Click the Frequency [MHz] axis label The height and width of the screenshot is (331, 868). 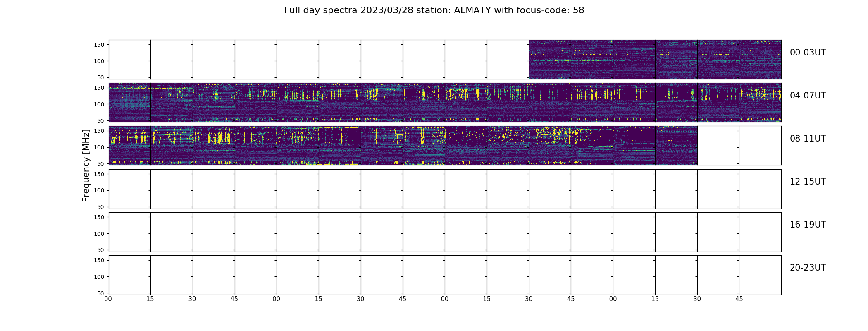point(86,165)
